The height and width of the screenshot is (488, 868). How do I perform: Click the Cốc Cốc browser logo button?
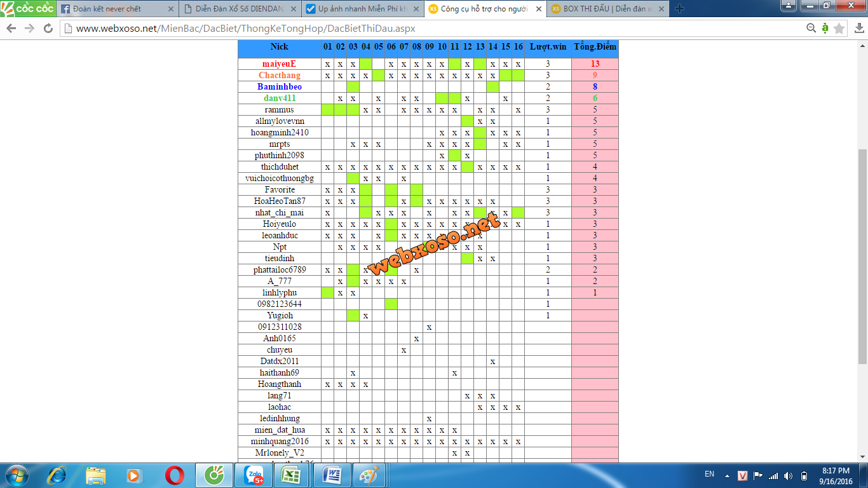(27, 8)
